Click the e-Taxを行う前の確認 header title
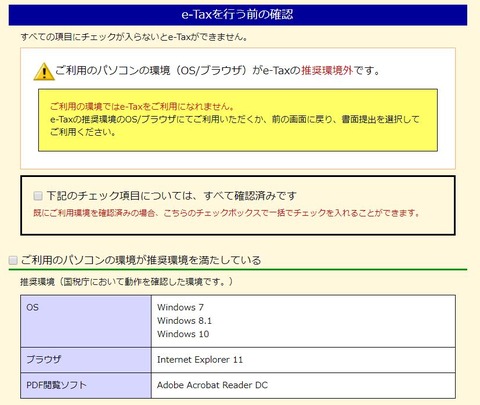Image resolution: width=480 pixels, height=405 pixels. [x=237, y=15]
